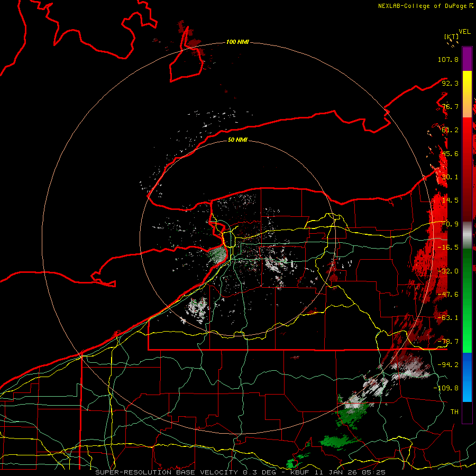The image size is (476, 476).
Task: Pick the blue segment of velocity scale
Action: pos(467,377)
